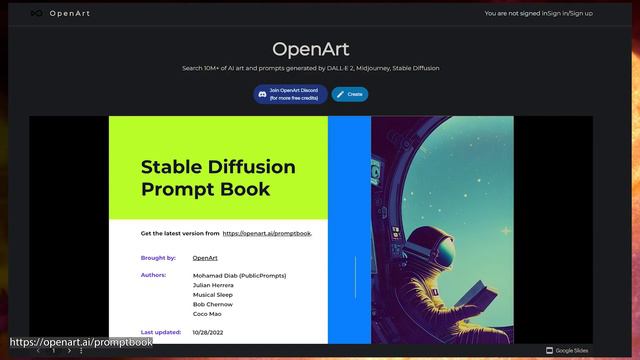640x360 pixels.
Task: Click 'Get the latest version from' text
Action: 180,233
